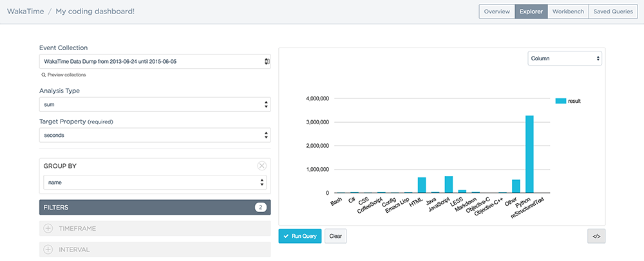Click the result legend color swatch
Screen dimensions: 644x261
click(560, 101)
